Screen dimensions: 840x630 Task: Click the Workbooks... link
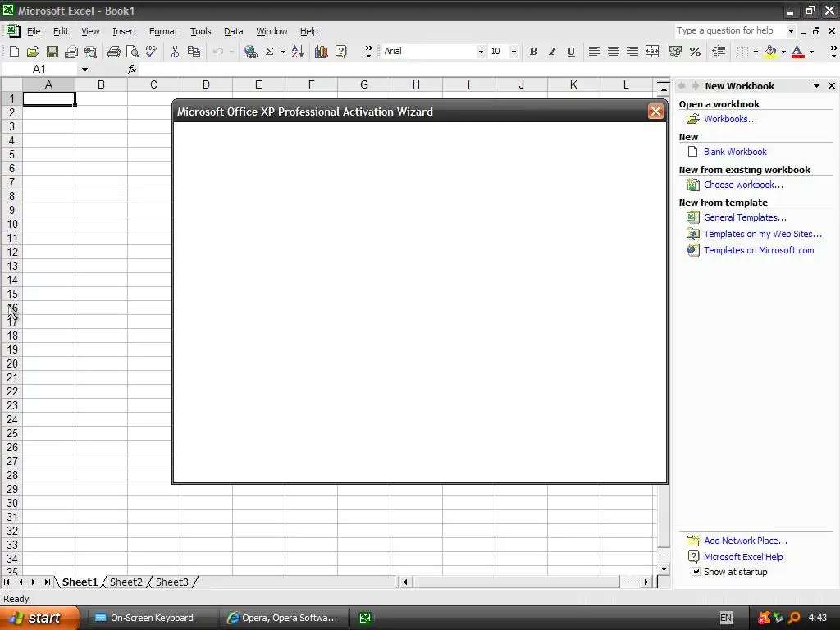(730, 119)
